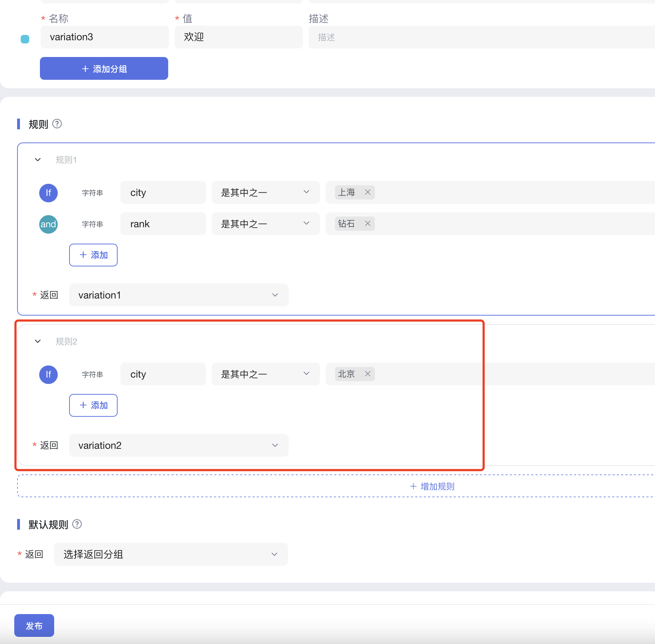Open the variation2 return dropdown
Image resolution: width=655 pixels, height=644 pixels.
pyautogui.click(x=179, y=445)
